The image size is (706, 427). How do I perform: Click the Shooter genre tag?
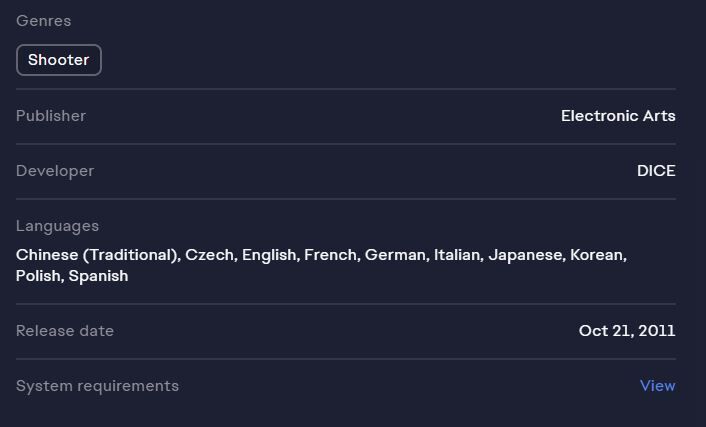(59, 60)
